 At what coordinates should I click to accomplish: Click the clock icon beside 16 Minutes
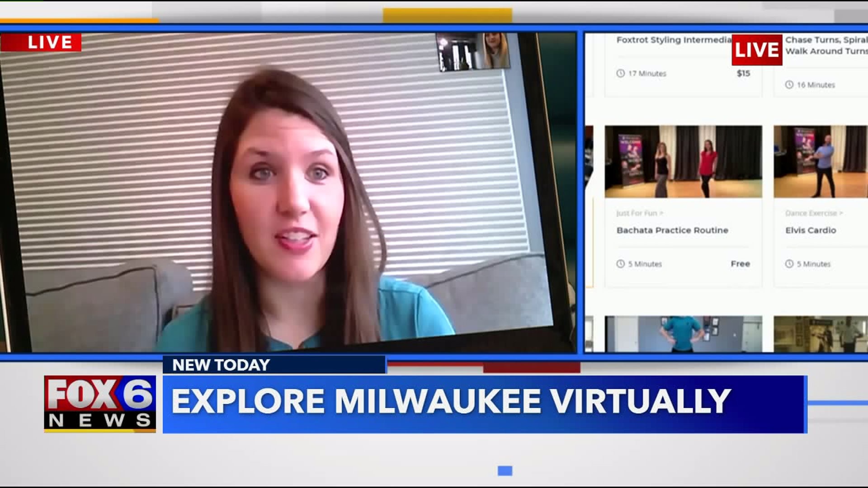pyautogui.click(x=789, y=84)
